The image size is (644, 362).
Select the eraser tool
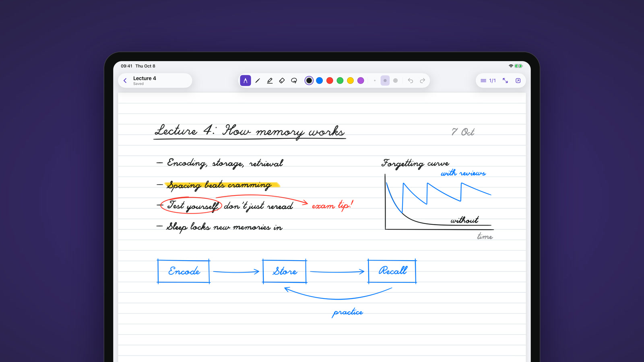pyautogui.click(x=282, y=80)
